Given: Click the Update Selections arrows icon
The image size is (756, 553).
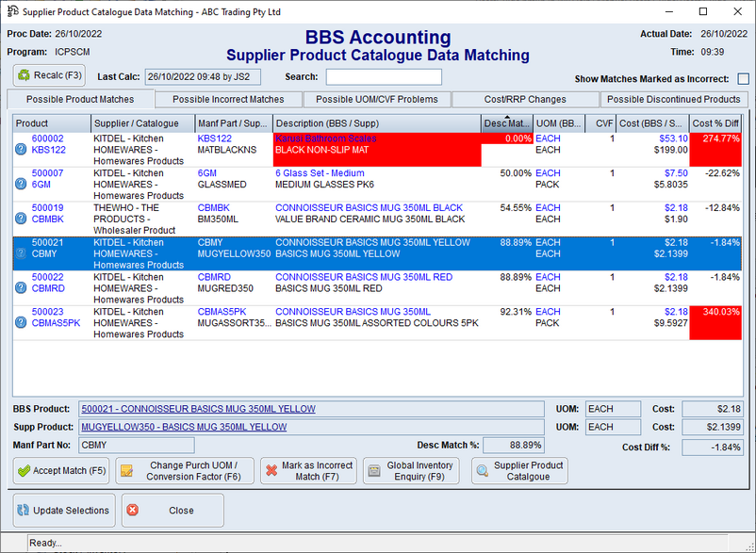Looking at the screenshot, I should (23, 511).
